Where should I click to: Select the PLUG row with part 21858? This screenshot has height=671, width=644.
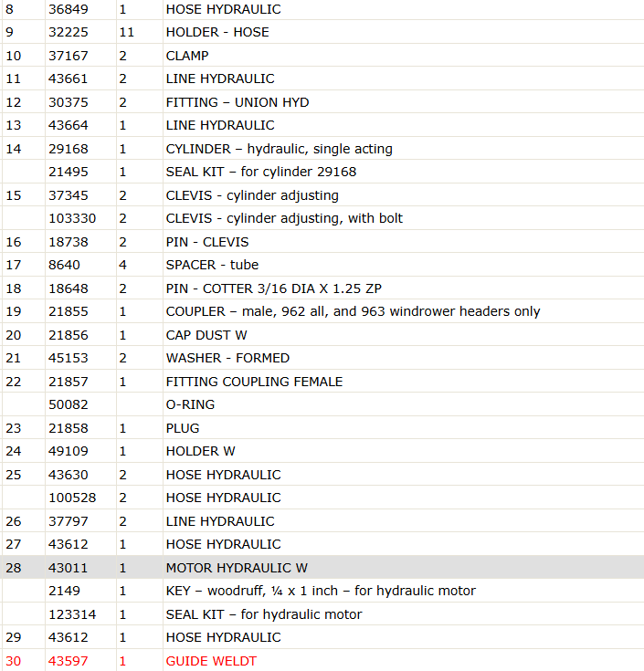[x=322, y=428]
